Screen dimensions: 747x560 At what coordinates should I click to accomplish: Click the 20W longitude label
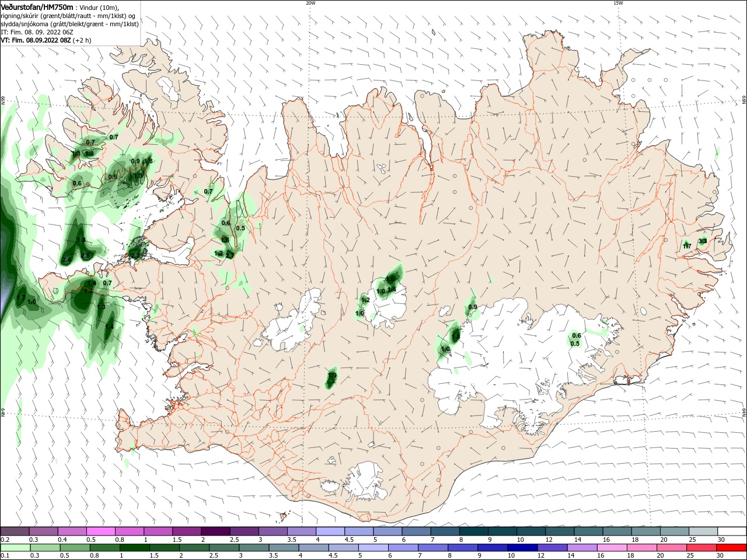310,3
